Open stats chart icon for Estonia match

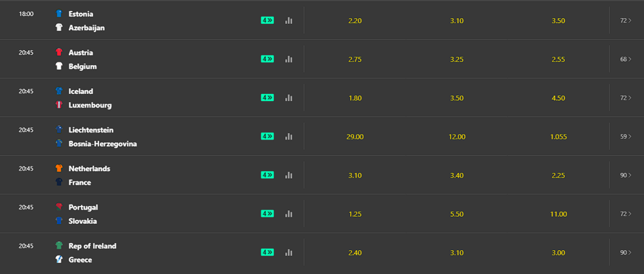pyautogui.click(x=289, y=21)
